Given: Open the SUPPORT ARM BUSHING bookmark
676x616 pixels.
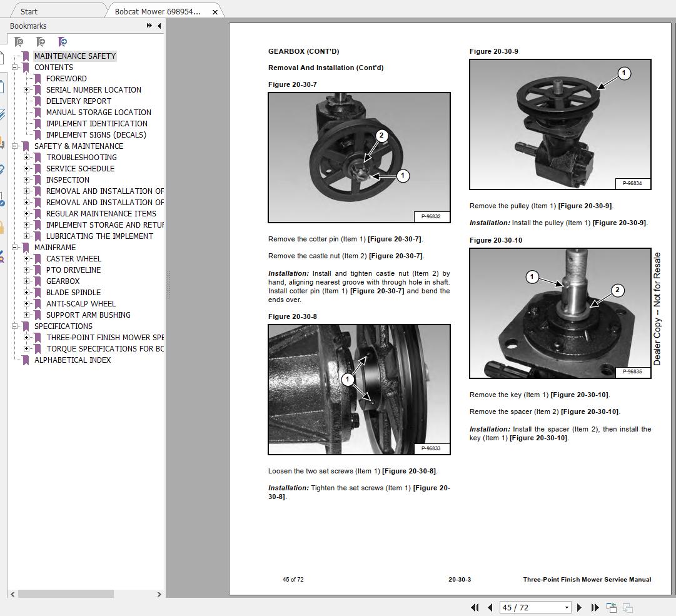Looking at the screenshot, I should click(x=88, y=315).
